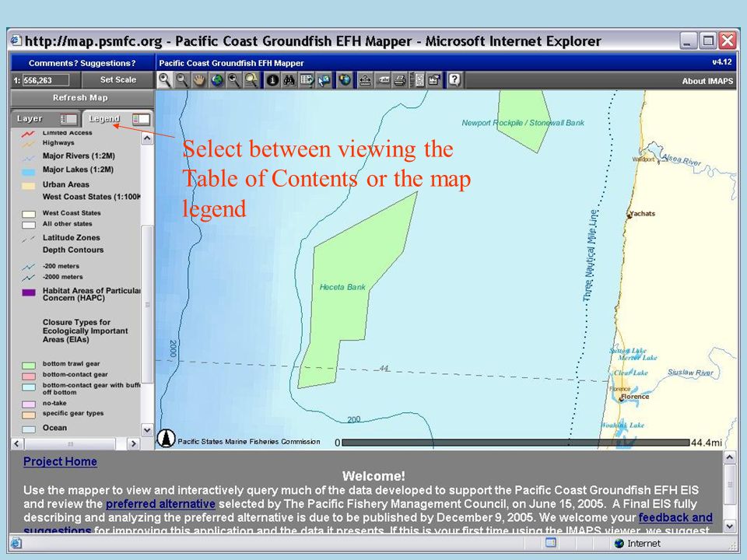747x560 pixels.
Task: Open Help question mark icon
Action: pyautogui.click(x=455, y=80)
